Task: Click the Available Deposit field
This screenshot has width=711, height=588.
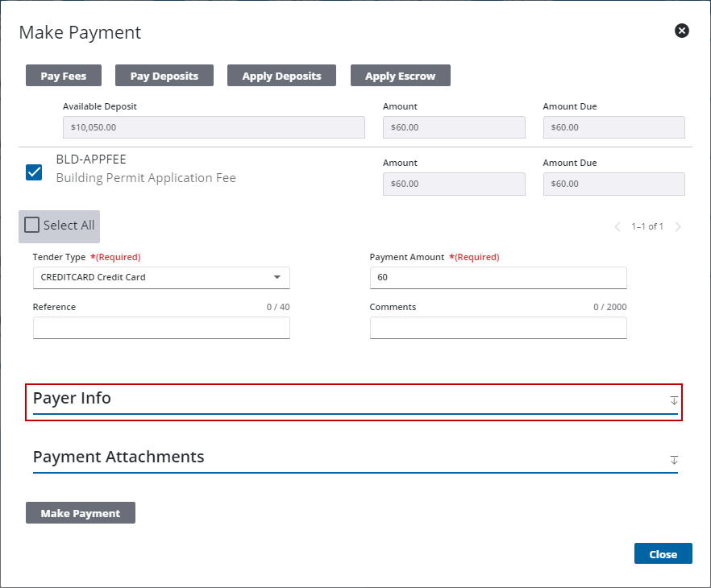Action: (214, 127)
